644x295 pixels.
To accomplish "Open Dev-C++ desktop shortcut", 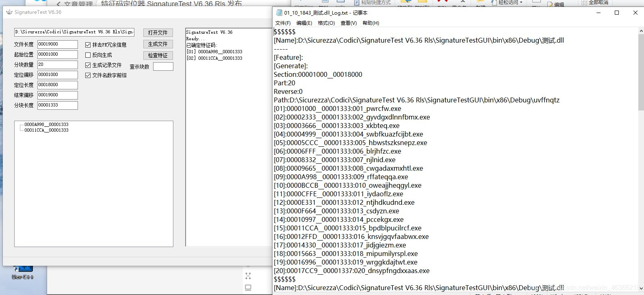I will point(23,273).
